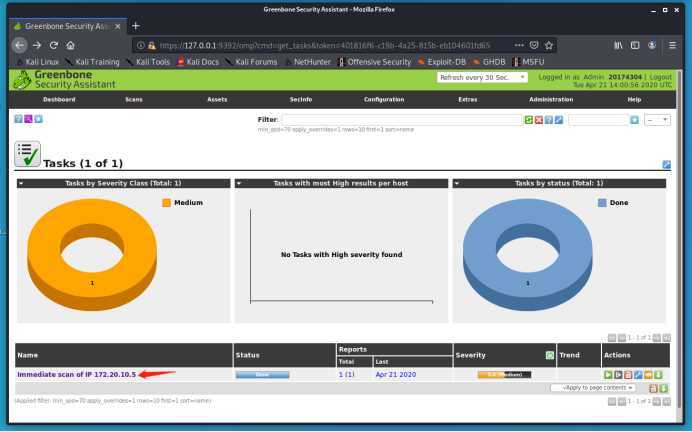
Task: Toggle overrides icon in Severity column header
Action: point(549,355)
